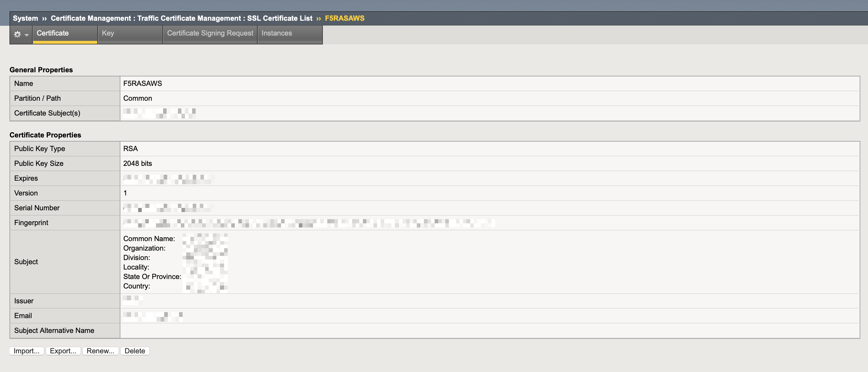Image resolution: width=868 pixels, height=372 pixels.
Task: Click the General Properties heading
Action: click(41, 70)
